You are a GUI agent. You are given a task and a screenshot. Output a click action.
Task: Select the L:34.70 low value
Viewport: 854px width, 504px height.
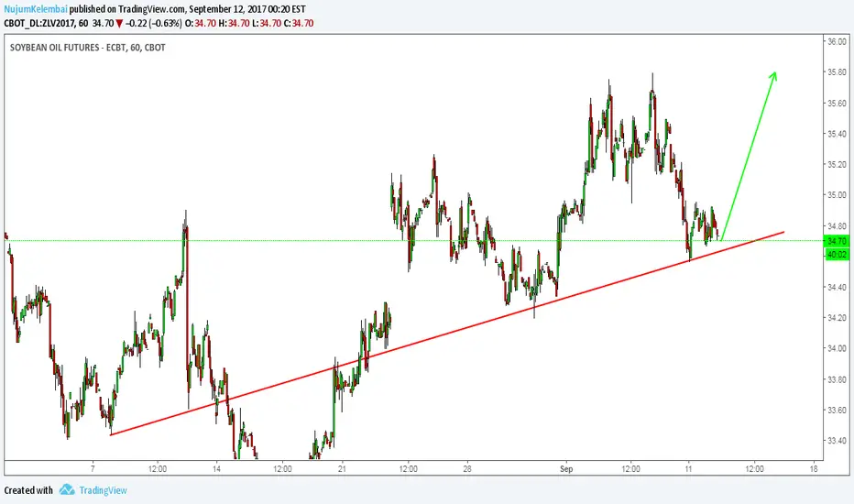267,23
